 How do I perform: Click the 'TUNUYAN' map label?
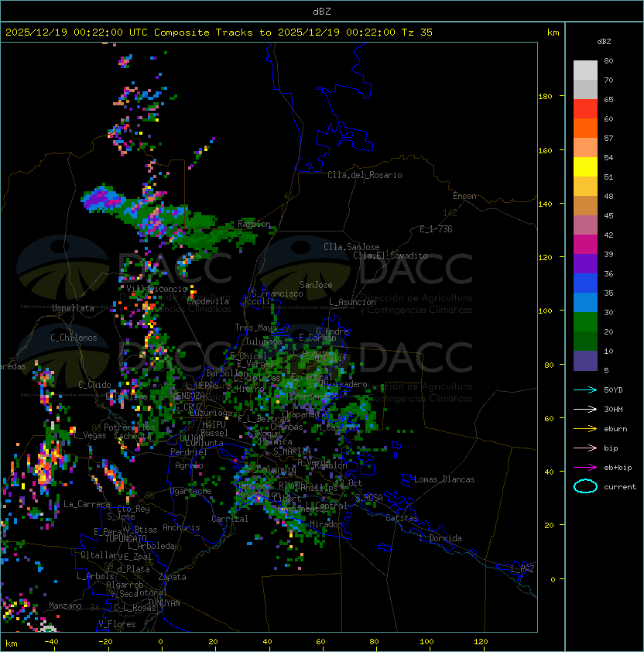164,603
